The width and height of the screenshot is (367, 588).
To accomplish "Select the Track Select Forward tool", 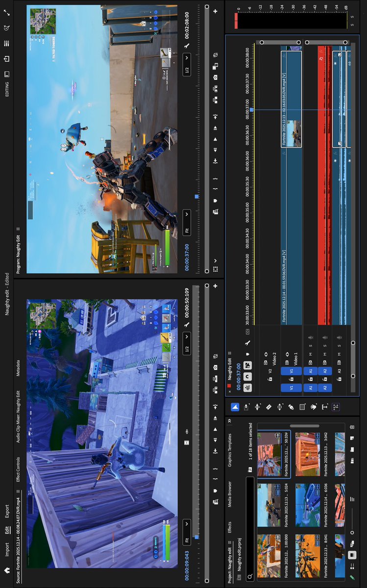I will pyautogui.click(x=246, y=407).
